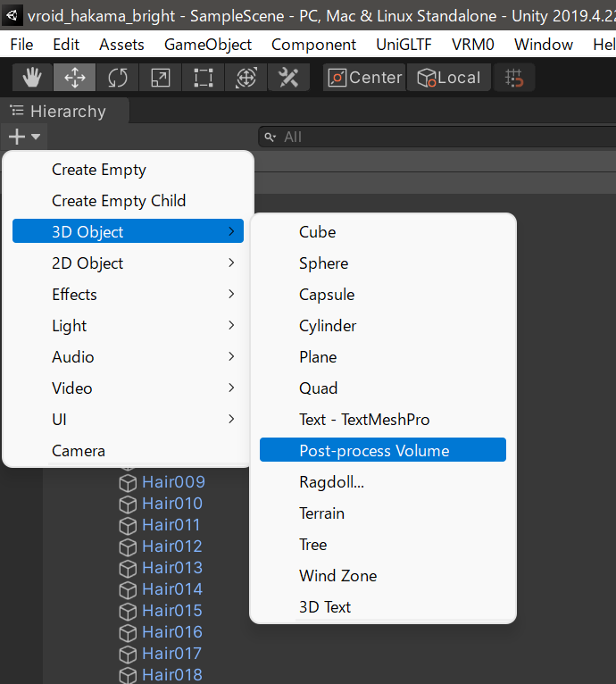The width and height of the screenshot is (616, 684).
Task: Click Hair016 cube icon
Action: point(128,632)
